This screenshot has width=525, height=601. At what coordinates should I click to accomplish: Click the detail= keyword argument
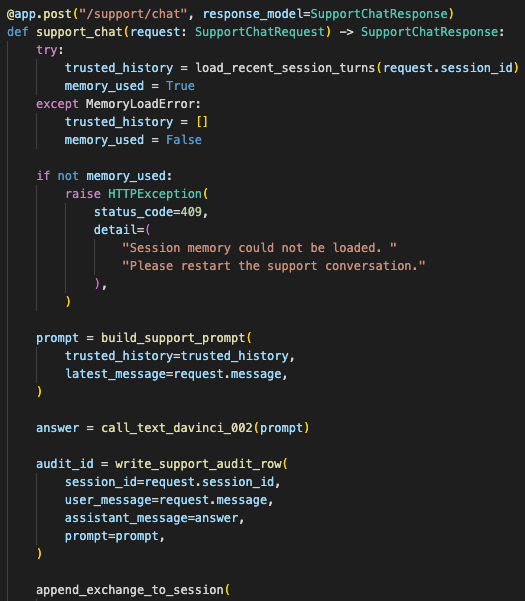point(119,230)
